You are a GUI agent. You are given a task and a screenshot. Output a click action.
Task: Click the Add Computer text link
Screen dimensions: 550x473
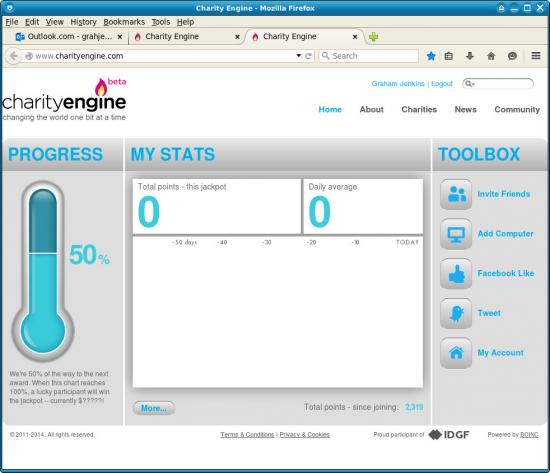[505, 234]
